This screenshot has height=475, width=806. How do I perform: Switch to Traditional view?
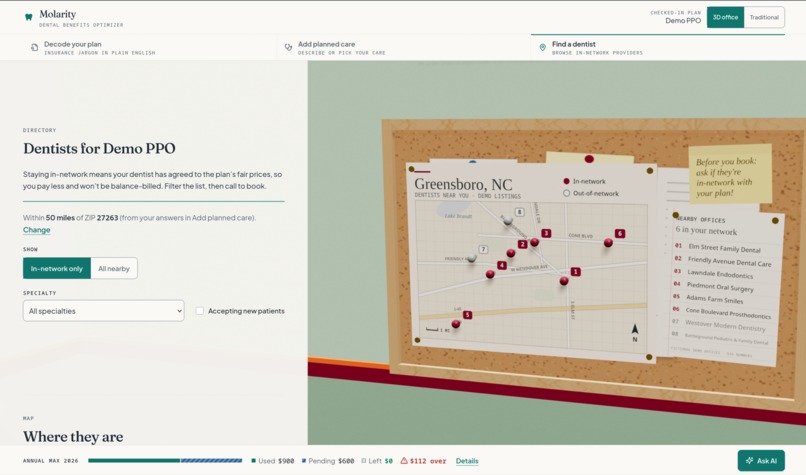[764, 17]
